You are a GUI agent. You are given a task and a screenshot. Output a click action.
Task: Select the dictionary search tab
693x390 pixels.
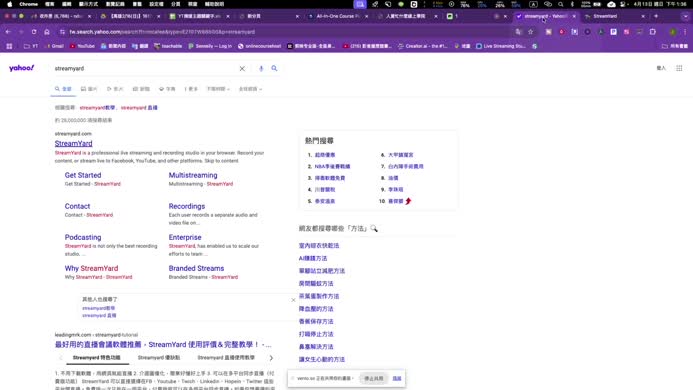click(167, 89)
